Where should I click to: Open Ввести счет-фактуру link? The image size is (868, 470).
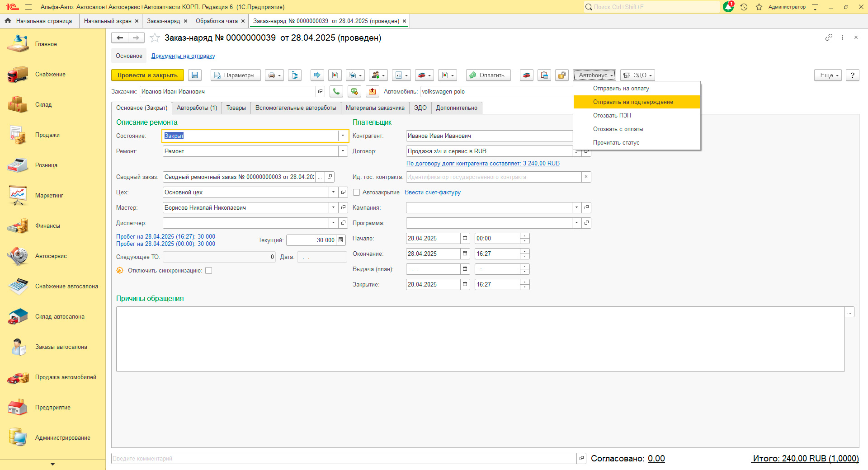click(x=433, y=193)
